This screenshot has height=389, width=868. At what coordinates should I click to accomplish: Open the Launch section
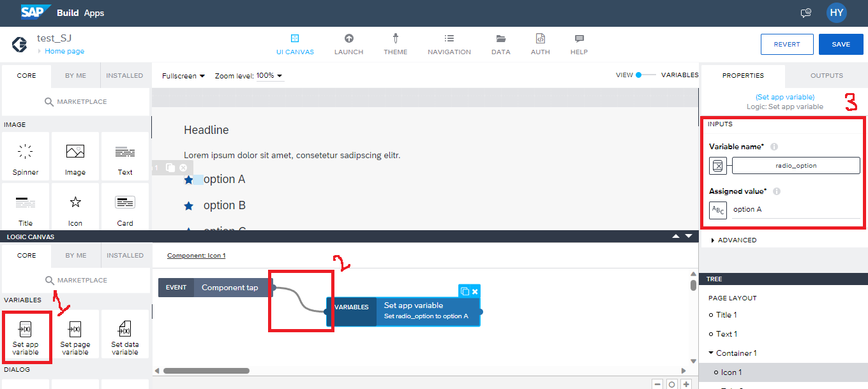[x=348, y=45]
